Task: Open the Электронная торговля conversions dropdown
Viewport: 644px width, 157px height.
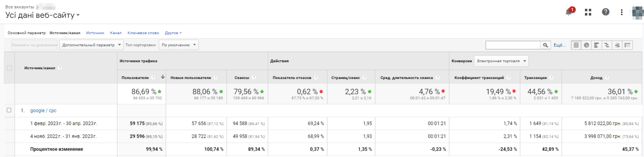Action: pyautogui.click(x=501, y=61)
